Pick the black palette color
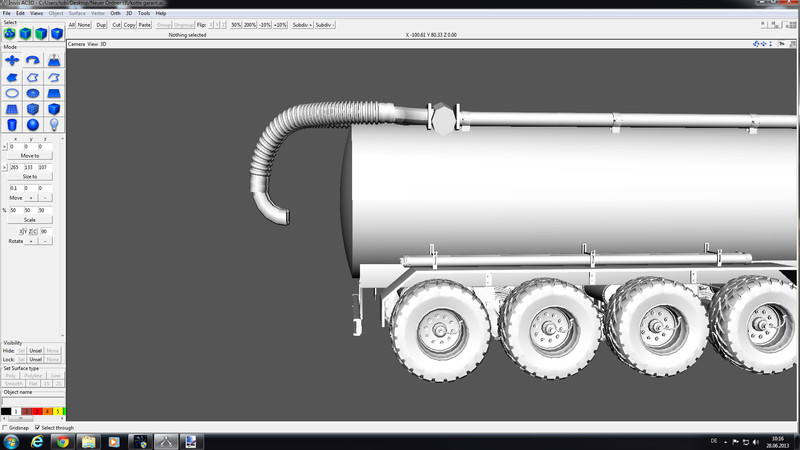The height and width of the screenshot is (450, 800). click(6, 411)
